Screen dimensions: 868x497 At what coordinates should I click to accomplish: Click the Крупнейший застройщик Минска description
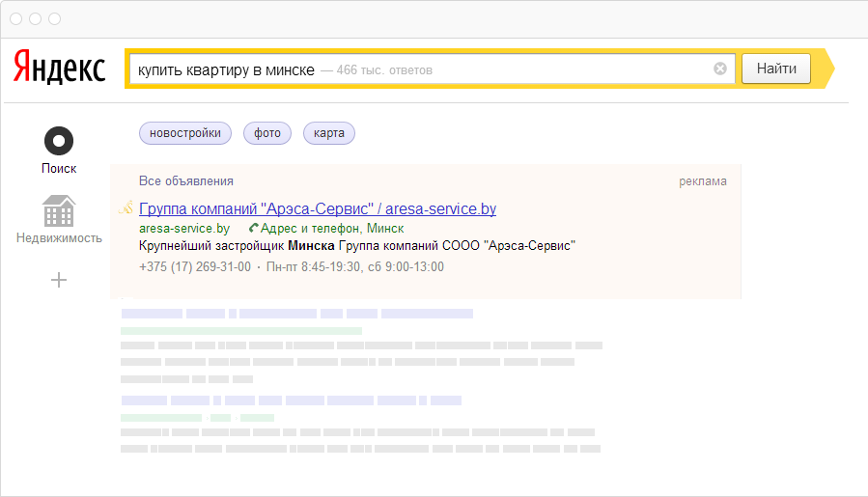[357, 246]
